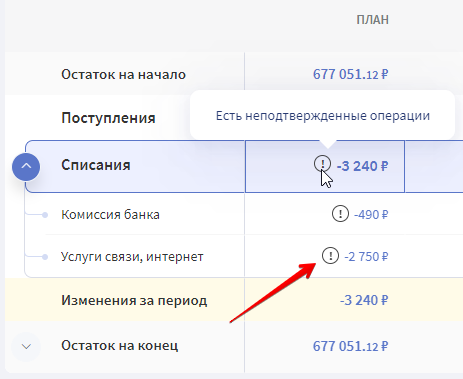Click the -3 240 ₽ amount in Списания
Screen dimensions: 463x379
point(362,166)
